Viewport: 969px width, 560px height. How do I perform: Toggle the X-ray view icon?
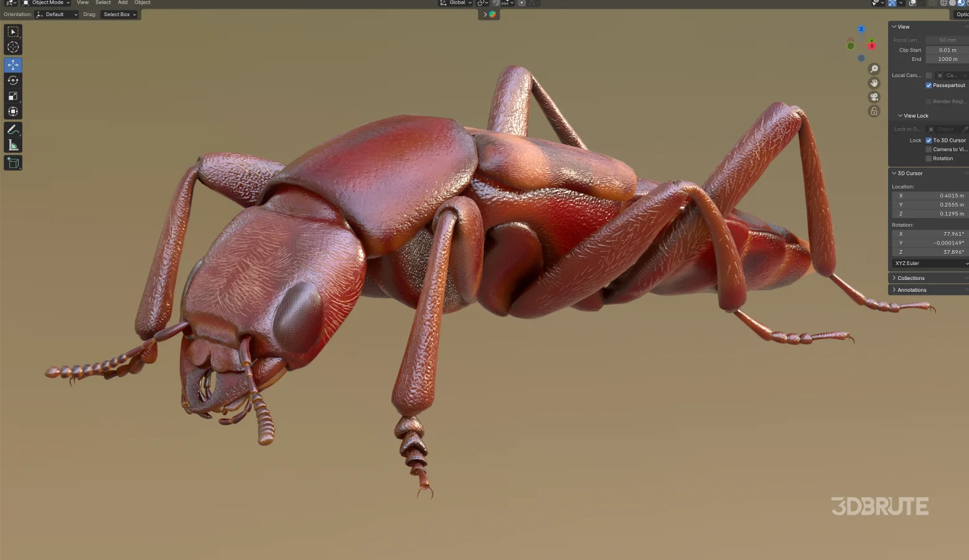(932, 2)
